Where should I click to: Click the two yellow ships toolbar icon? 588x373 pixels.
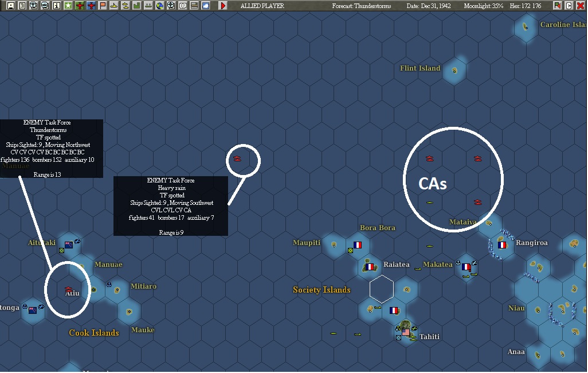point(126,6)
